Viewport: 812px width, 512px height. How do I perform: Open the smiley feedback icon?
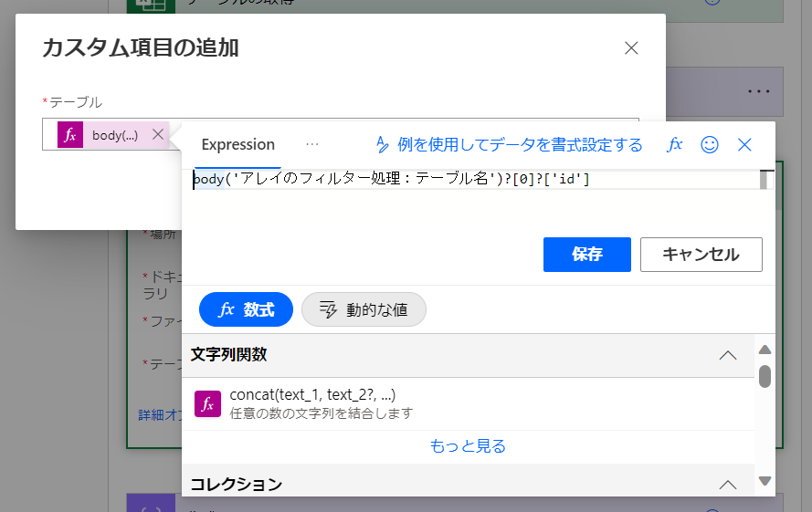[x=710, y=144]
